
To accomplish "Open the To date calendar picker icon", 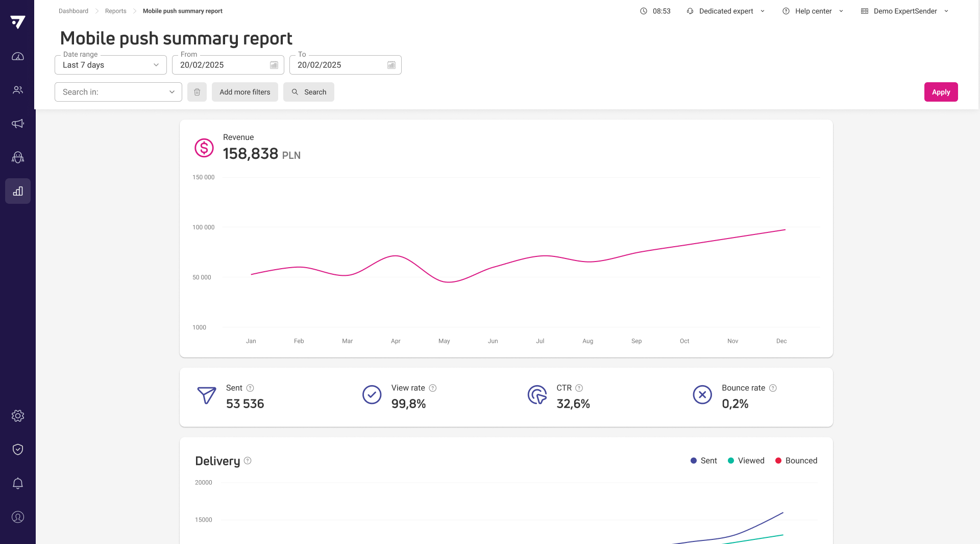I will pos(391,65).
